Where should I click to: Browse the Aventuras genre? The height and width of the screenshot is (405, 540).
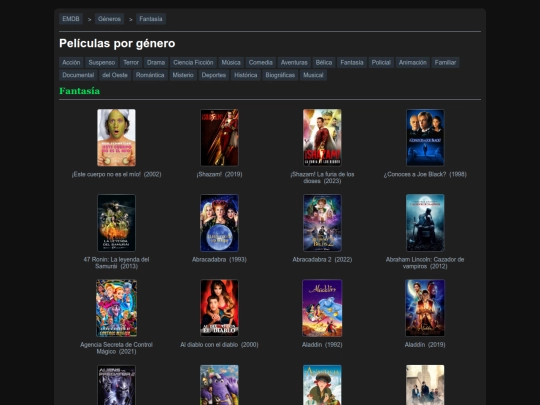tap(294, 63)
